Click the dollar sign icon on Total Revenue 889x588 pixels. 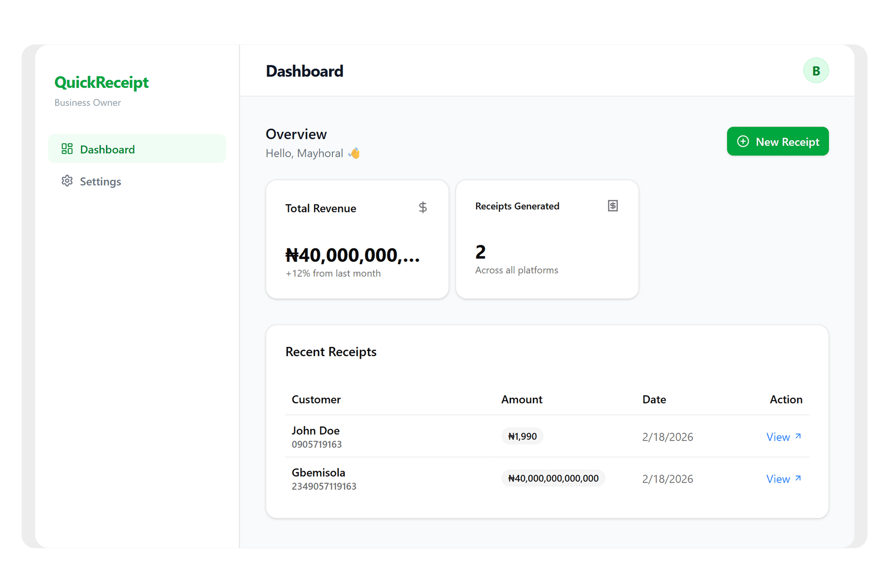(422, 207)
